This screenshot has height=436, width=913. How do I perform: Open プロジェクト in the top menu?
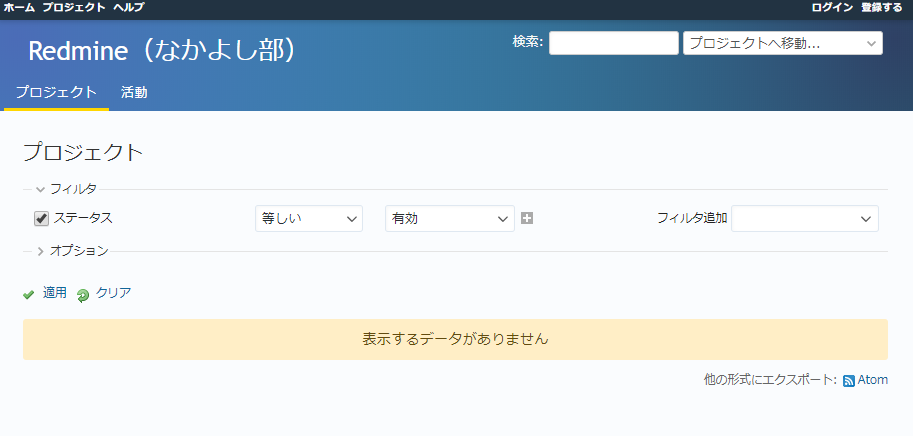pos(74,7)
